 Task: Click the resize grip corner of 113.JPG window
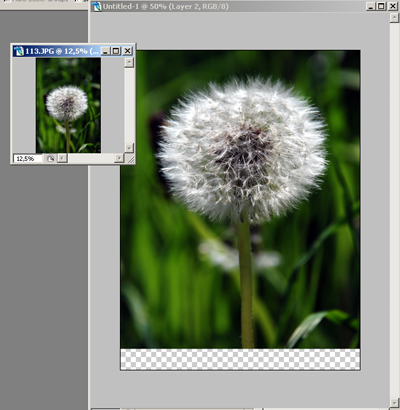[131, 160]
